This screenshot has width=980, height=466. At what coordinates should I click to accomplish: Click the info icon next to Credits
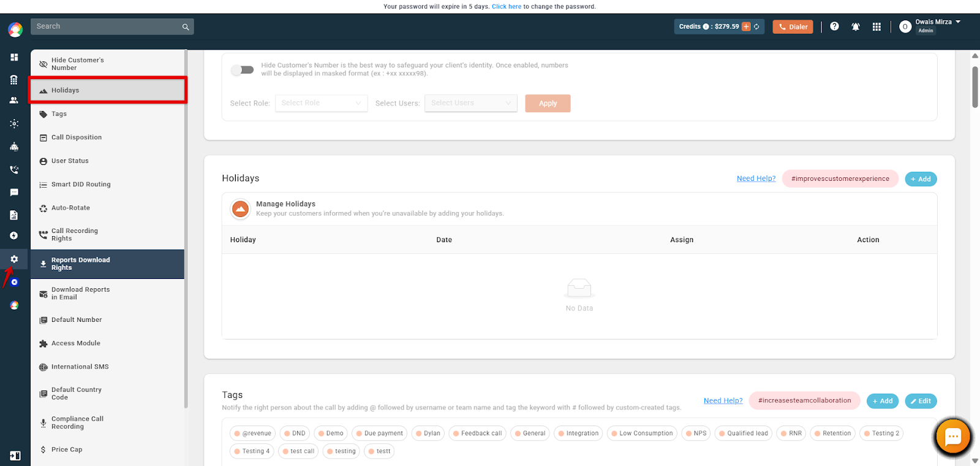pyautogui.click(x=706, y=26)
